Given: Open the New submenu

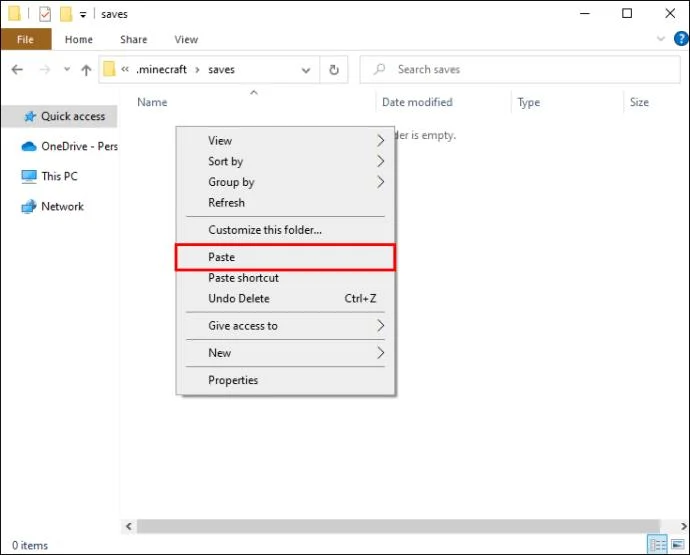Looking at the screenshot, I should click(285, 353).
